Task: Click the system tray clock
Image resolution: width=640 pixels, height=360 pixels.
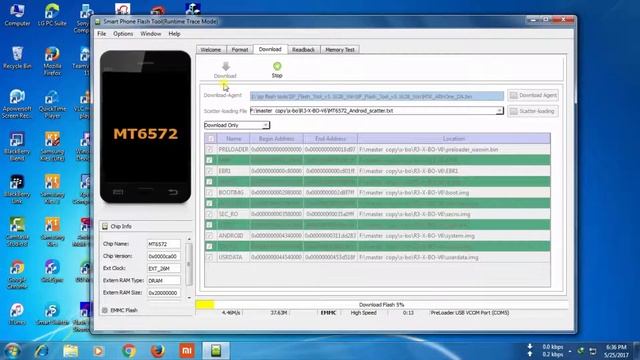Action: (x=616, y=351)
